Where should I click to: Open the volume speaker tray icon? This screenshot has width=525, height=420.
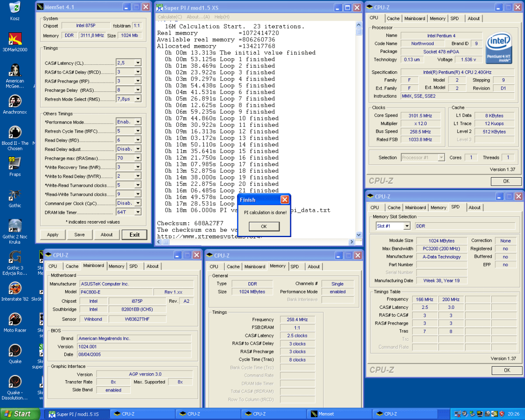(465, 413)
